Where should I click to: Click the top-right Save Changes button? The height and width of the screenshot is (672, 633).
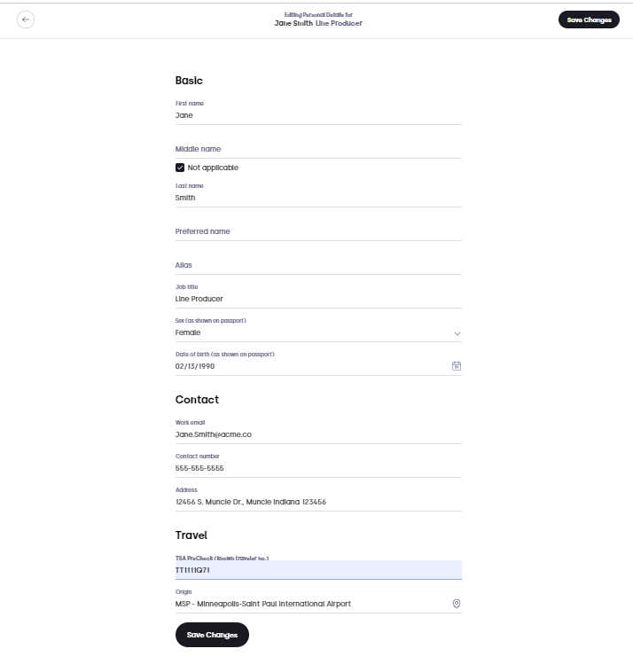[589, 20]
